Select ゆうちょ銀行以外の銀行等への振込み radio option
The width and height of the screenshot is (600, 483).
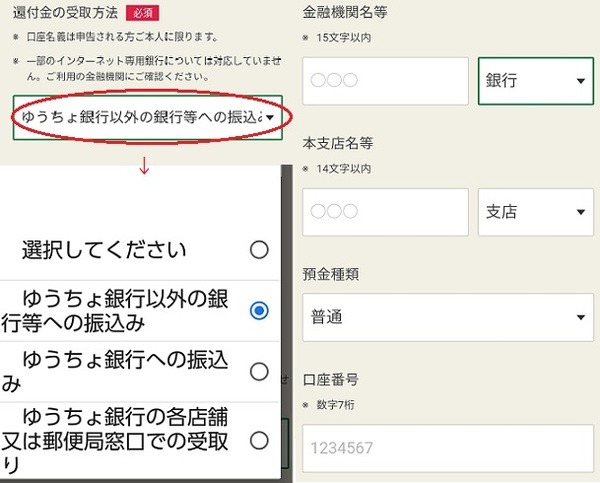[259, 310]
